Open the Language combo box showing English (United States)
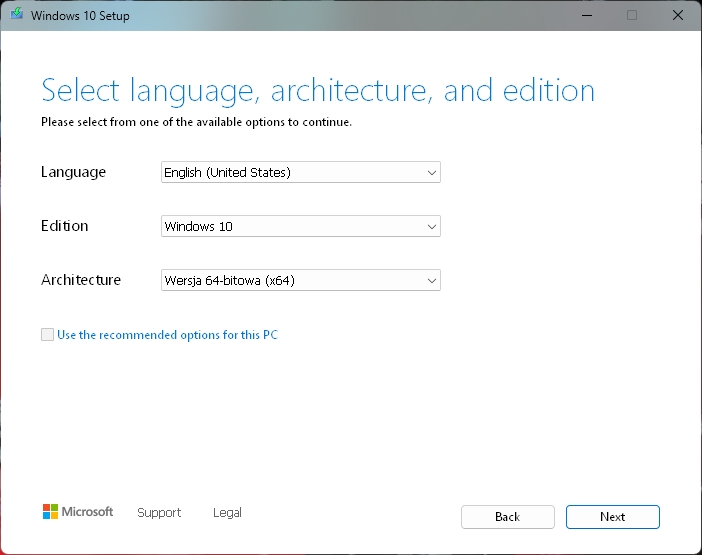702x555 pixels. pyautogui.click(x=301, y=172)
